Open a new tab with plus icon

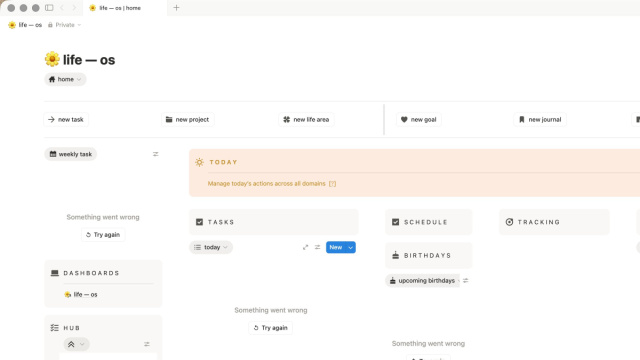176,8
